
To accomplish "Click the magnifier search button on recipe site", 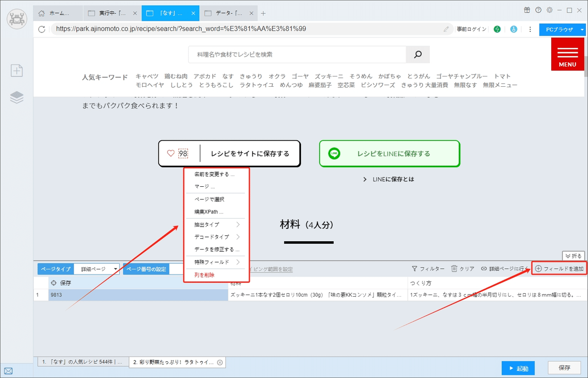I will (418, 54).
